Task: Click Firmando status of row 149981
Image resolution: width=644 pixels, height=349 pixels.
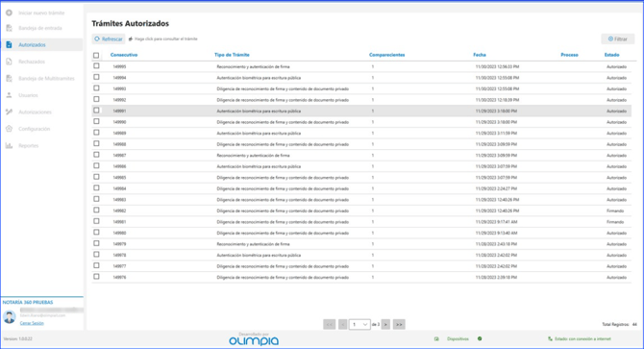Action: (615, 222)
